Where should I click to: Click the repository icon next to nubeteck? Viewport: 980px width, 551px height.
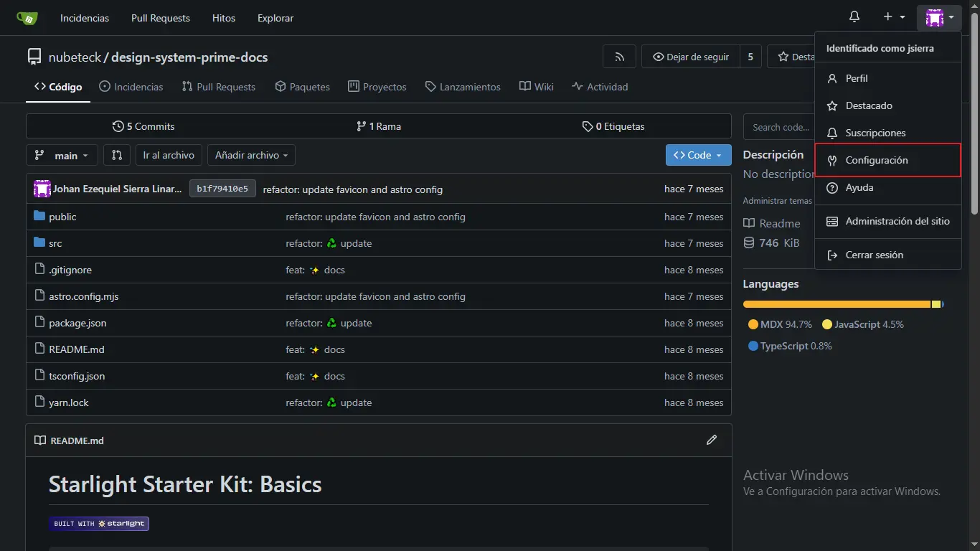pyautogui.click(x=34, y=56)
